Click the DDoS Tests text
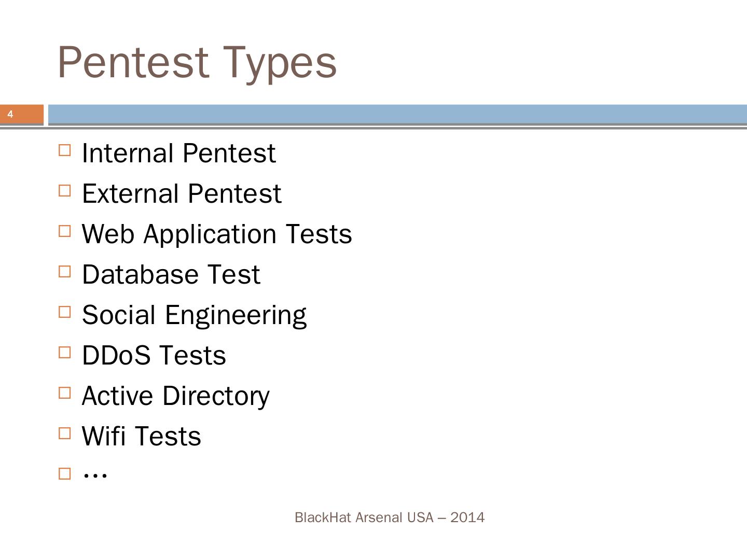747x560 pixels. [x=154, y=356]
